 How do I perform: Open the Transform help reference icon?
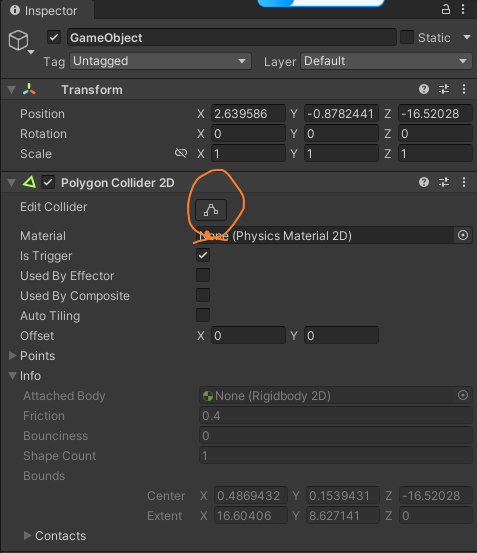(x=424, y=89)
